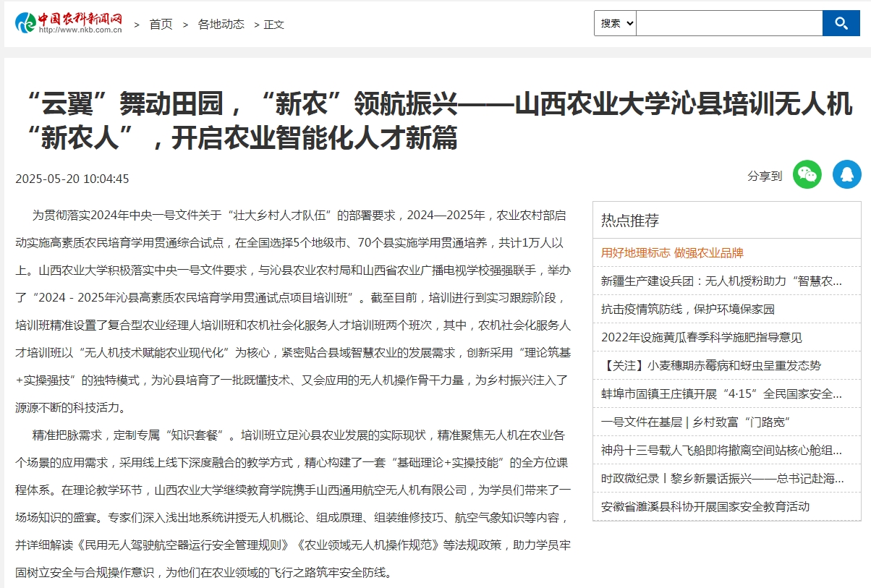Viewport: 871px width, 588px height.
Task: Click the 分享到 label
Action: 765,176
